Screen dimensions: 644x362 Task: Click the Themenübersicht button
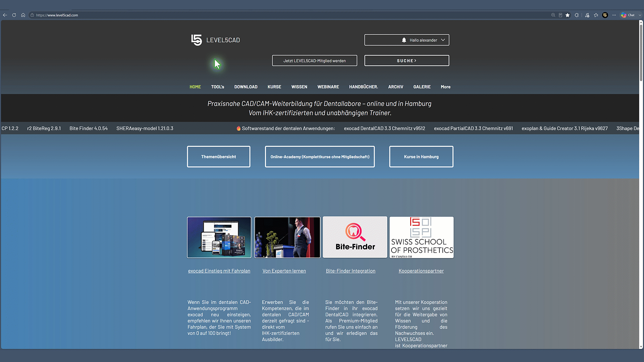click(219, 157)
